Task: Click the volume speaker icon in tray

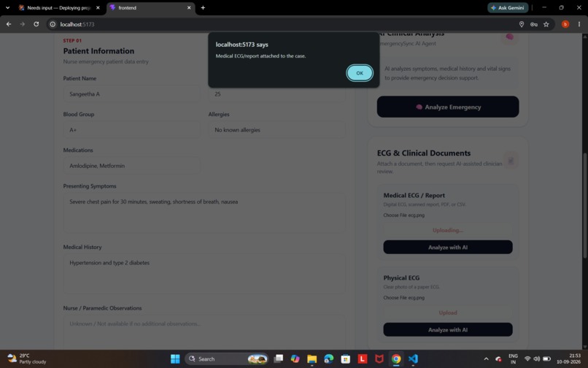Action: 537,359
